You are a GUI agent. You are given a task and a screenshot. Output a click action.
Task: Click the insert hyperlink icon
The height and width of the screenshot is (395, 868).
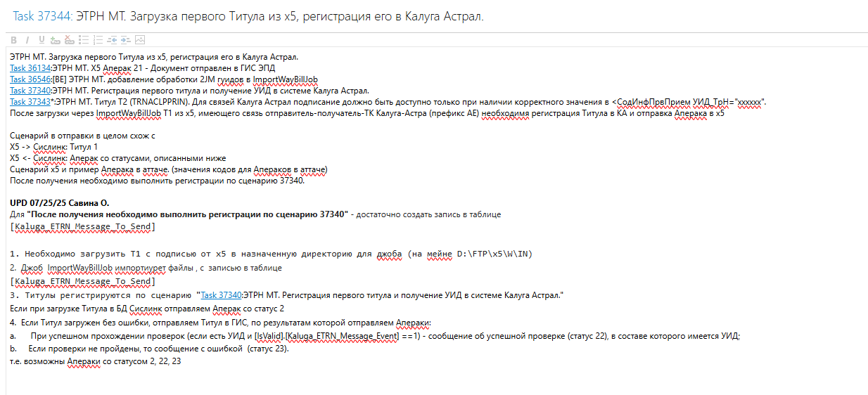(x=56, y=40)
